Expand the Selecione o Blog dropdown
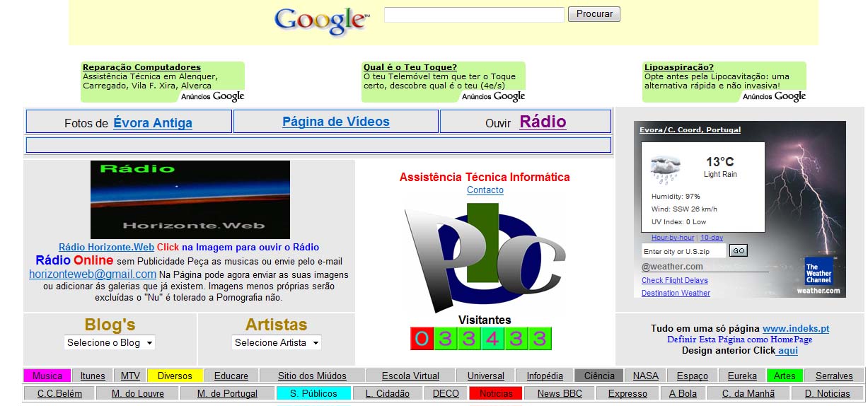This screenshot has height=406, width=868. [109, 342]
